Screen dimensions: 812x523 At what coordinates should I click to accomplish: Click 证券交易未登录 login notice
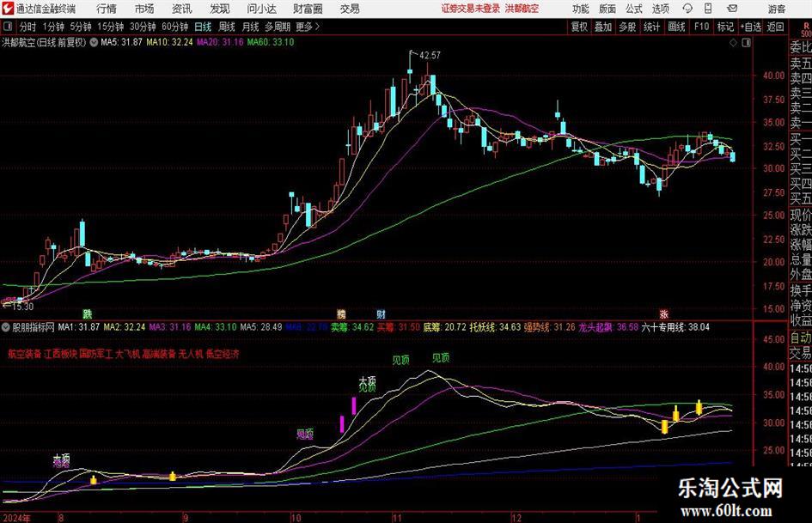pos(471,9)
